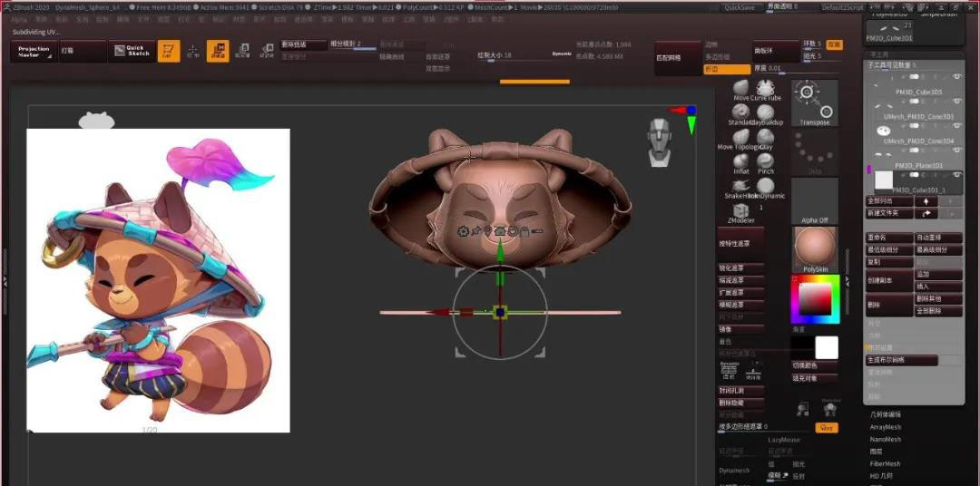This screenshot has height=486, width=980.
Task: Toggle visibility eye of PM3D_Plane101
Action: coord(956,151)
